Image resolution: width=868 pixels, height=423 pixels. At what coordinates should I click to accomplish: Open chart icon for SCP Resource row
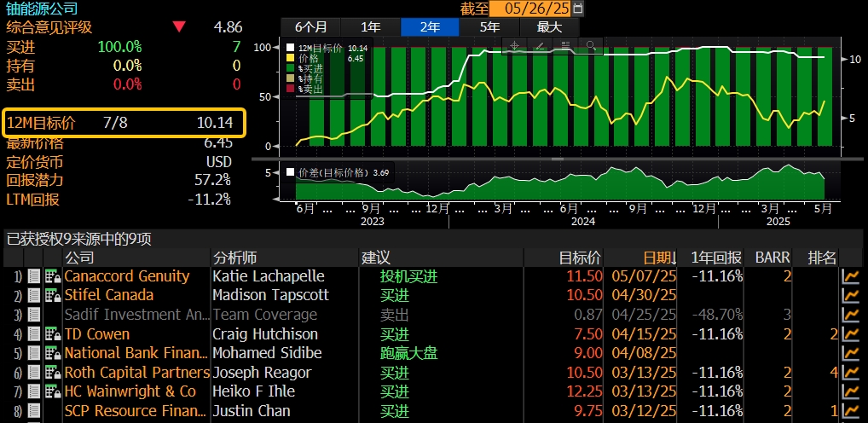(850, 411)
